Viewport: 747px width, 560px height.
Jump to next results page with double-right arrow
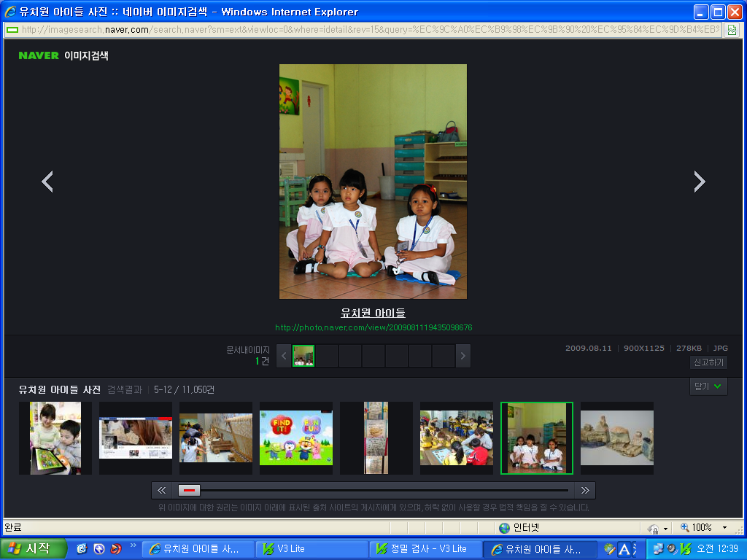coord(584,490)
